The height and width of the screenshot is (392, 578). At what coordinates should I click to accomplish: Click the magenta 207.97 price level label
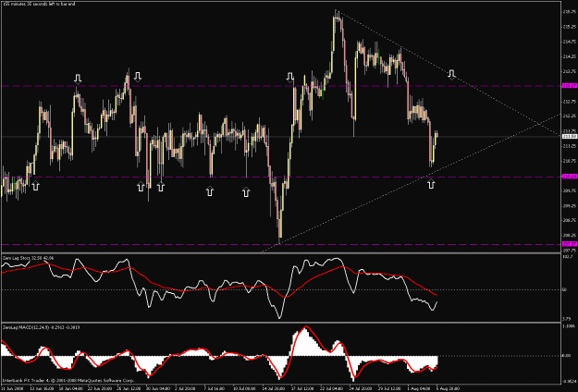pyautogui.click(x=570, y=244)
